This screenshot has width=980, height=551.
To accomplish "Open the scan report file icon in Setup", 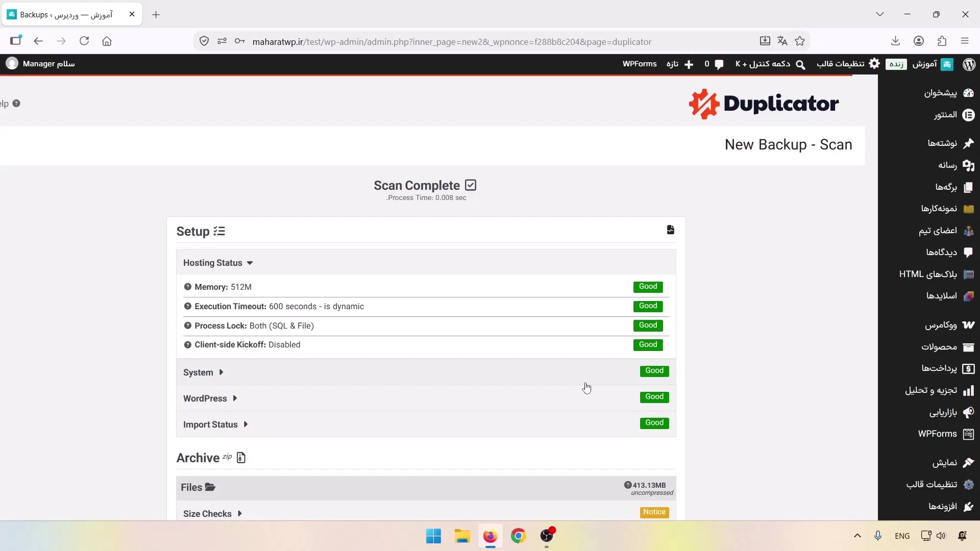I will point(671,230).
